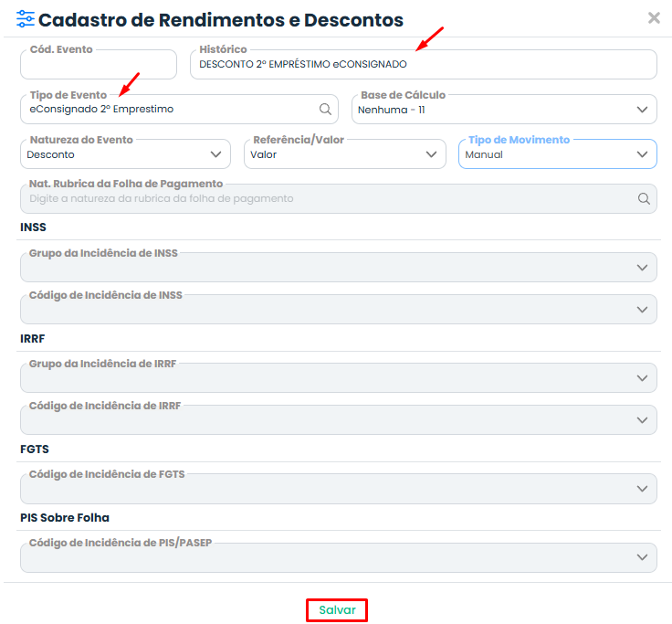672x624 pixels.
Task: Click the Histórico text field
Action: click(x=424, y=64)
